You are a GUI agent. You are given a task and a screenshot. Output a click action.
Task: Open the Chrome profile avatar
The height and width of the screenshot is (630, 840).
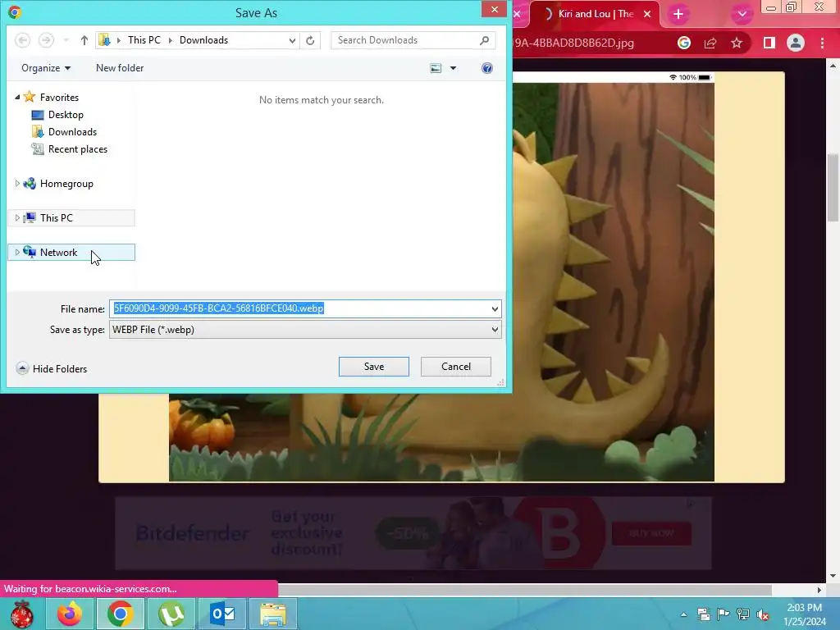click(x=796, y=43)
